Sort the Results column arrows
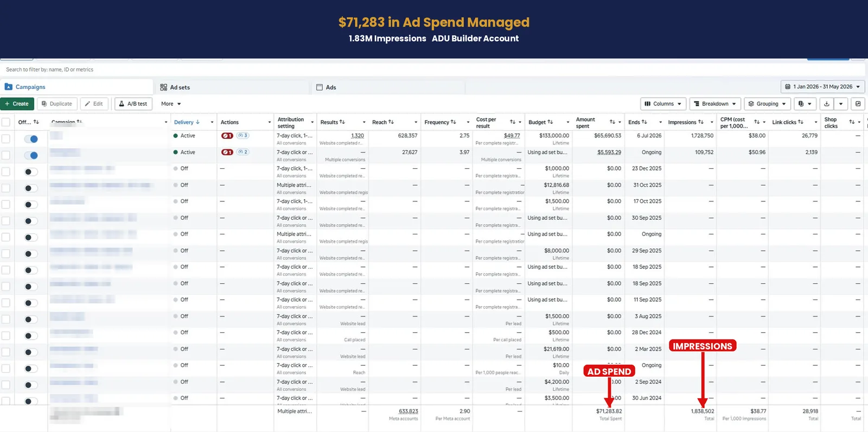 click(x=342, y=122)
